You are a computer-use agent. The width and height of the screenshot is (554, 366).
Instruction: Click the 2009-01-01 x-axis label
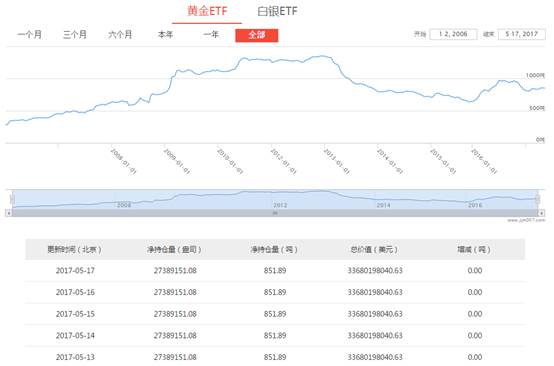pos(177,161)
